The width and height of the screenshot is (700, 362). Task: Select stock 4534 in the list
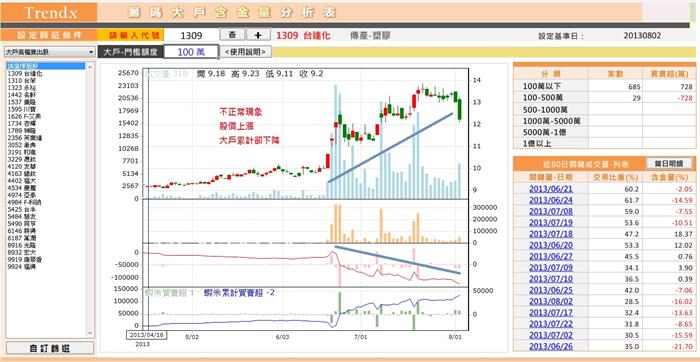coord(22,188)
